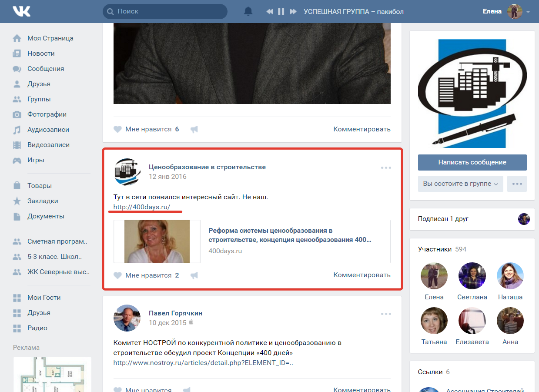Click the group logo image
This screenshot has width=539, height=392.
pyautogui.click(x=472, y=94)
